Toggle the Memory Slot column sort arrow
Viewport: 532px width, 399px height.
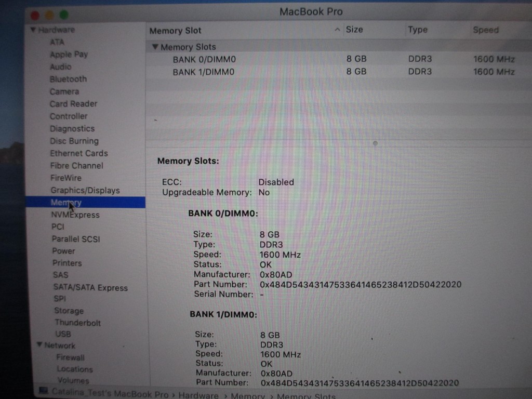coord(337,30)
